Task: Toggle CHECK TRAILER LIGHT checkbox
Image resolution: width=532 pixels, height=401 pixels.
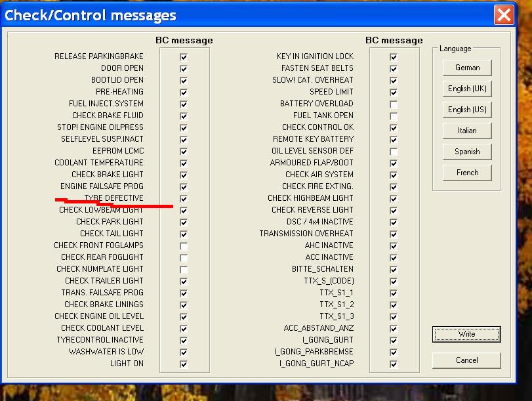Action: pos(184,282)
